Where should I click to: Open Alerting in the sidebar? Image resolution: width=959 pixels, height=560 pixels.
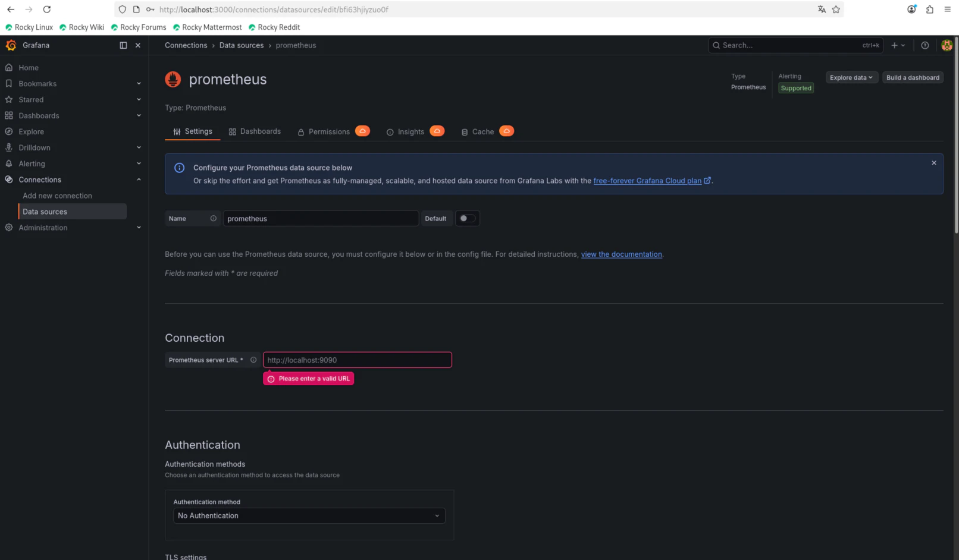coord(32,164)
